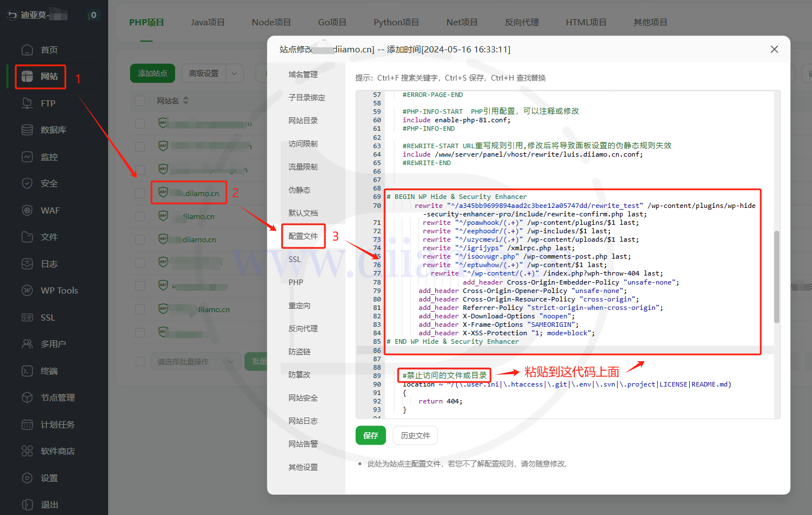Click the green 保存 button
The width and height of the screenshot is (812, 515).
pyautogui.click(x=371, y=436)
